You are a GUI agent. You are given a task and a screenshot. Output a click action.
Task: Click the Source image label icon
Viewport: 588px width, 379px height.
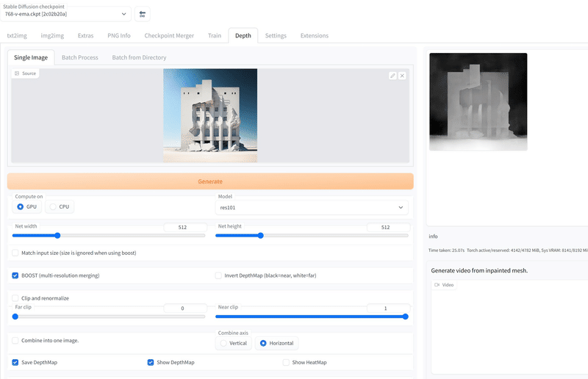tap(17, 73)
